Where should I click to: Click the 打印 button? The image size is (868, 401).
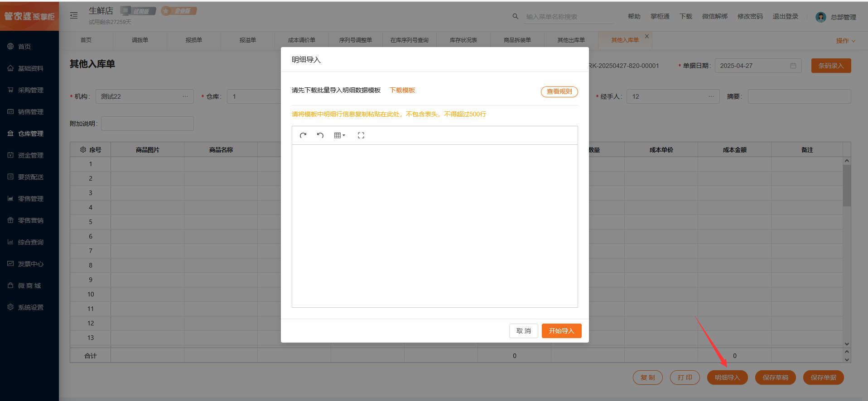(685, 377)
